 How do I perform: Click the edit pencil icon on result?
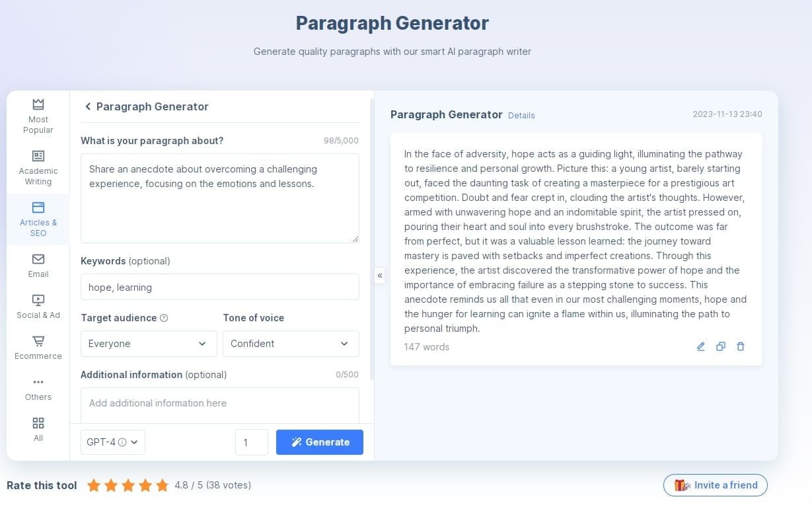pos(701,346)
